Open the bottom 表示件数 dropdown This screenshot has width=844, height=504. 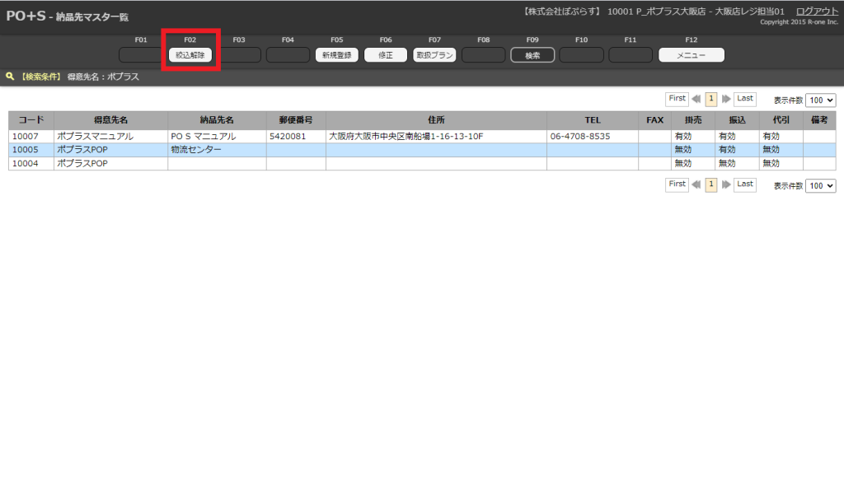820,186
